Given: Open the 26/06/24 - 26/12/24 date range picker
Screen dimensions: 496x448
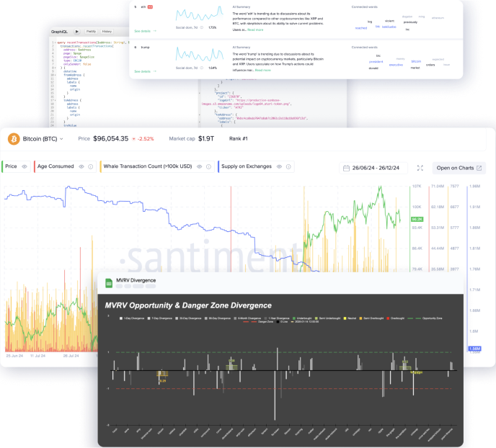Looking at the screenshot, I should pyautogui.click(x=373, y=168).
